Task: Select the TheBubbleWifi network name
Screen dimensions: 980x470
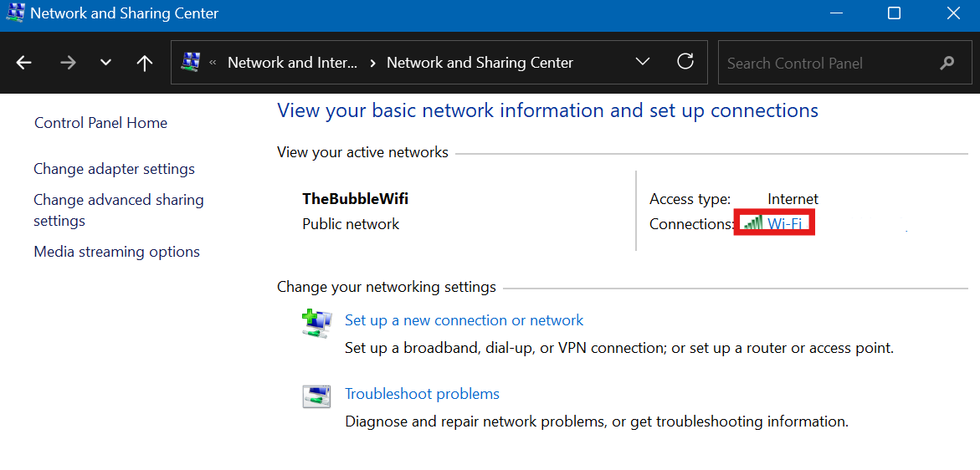Action: click(x=356, y=199)
